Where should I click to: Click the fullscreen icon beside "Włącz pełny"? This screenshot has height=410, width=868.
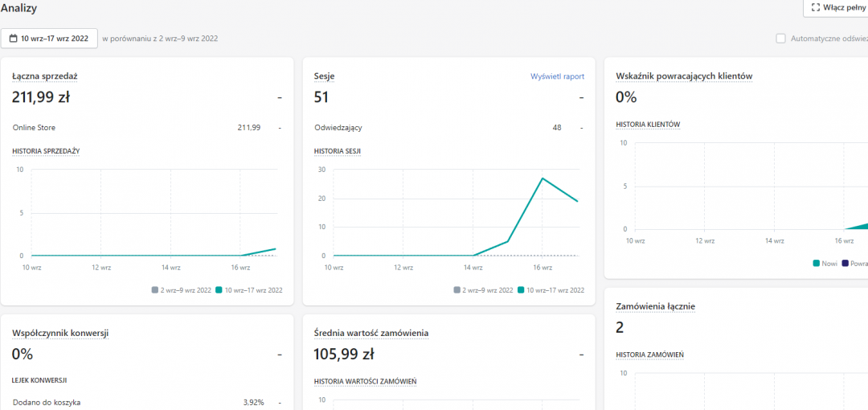[x=816, y=7]
